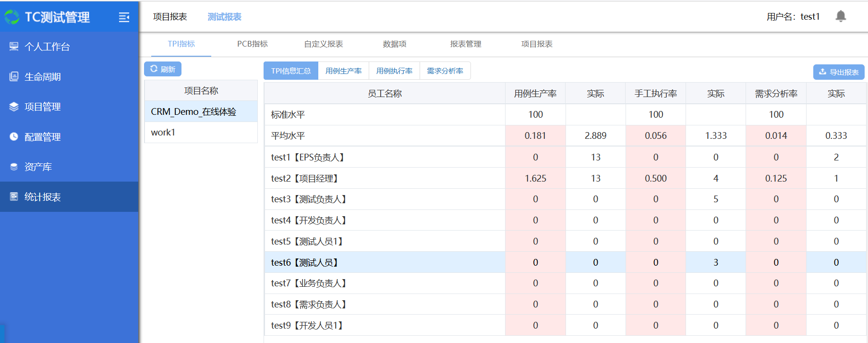Screen dimensions: 868x343
Task: Select 统计报表 in the sidebar
Action: point(42,197)
